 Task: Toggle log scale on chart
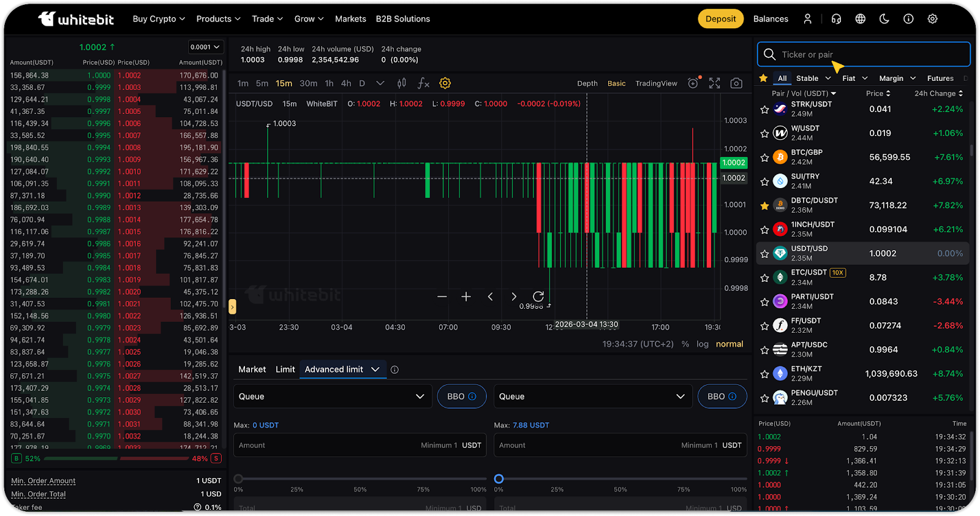tap(702, 344)
